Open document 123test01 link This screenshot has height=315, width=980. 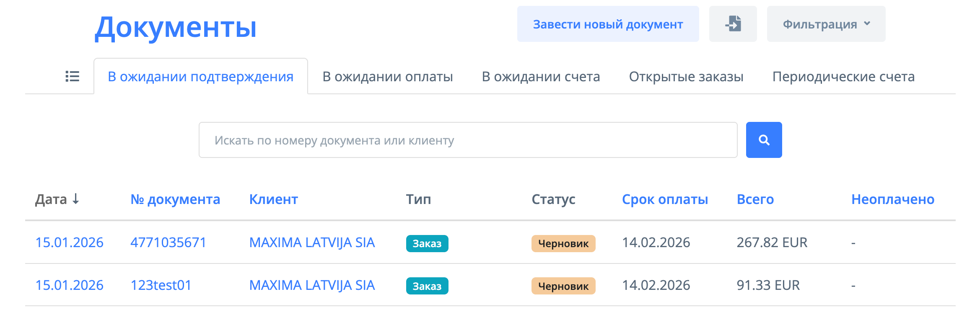pos(161,285)
